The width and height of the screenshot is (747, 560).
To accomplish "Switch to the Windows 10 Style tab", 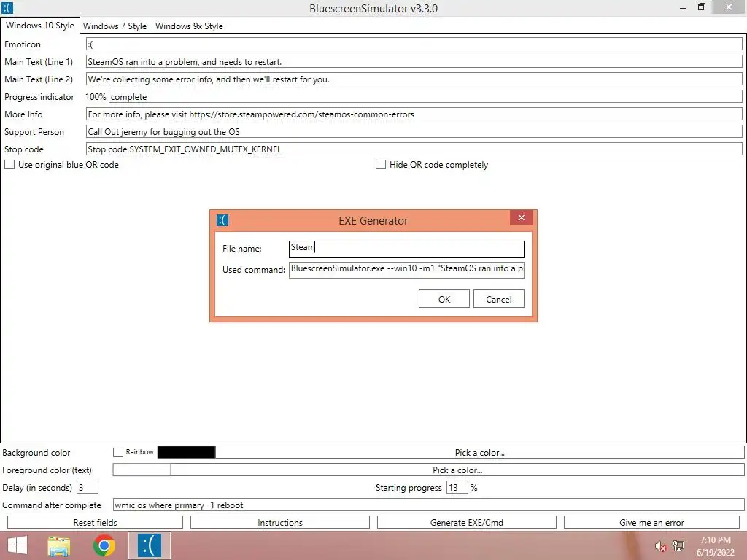I will (40, 26).
